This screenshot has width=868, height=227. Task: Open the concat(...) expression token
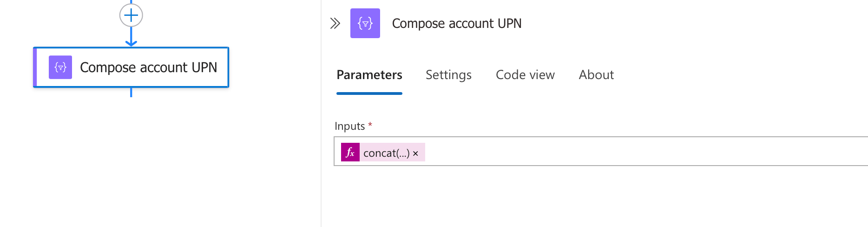click(386, 153)
